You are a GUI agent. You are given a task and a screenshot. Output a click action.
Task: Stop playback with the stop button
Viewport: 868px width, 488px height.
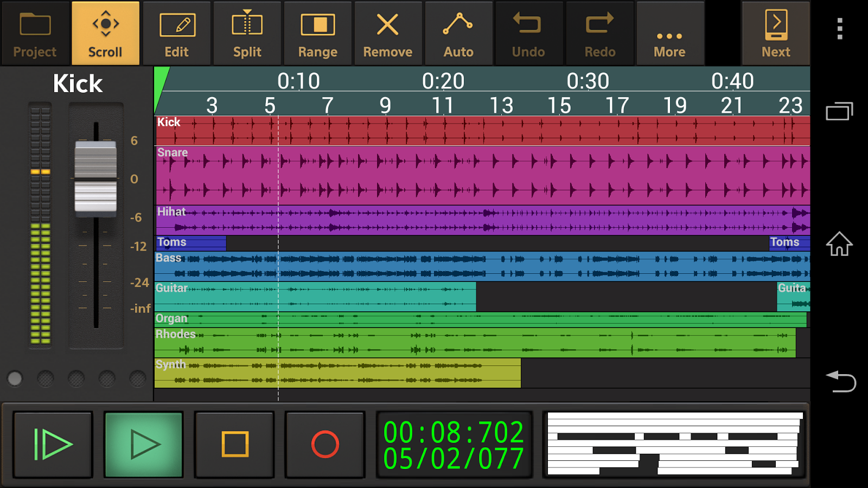(x=234, y=445)
